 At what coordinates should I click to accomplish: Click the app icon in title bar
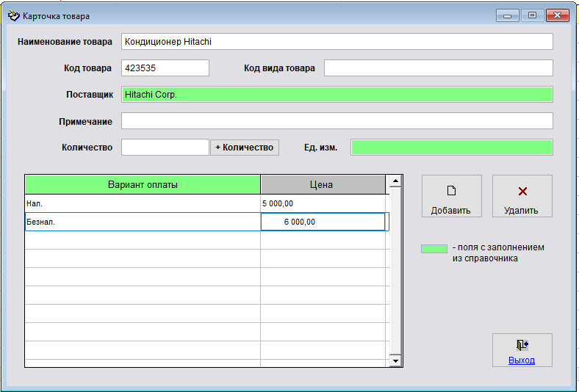(x=13, y=15)
